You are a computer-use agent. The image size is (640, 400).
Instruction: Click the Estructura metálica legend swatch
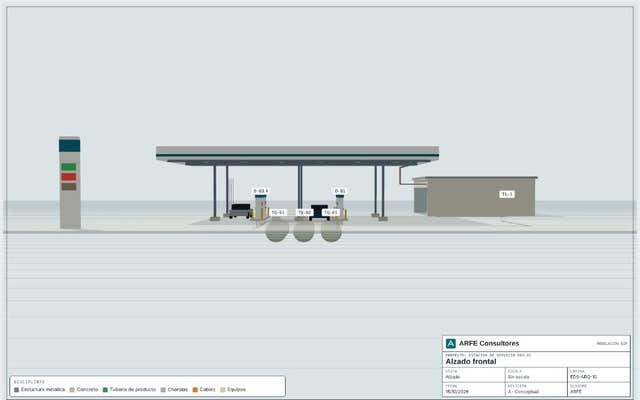point(17,390)
